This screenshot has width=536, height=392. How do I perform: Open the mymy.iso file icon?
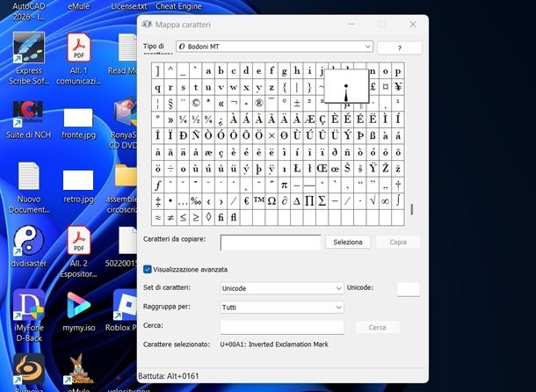78,308
